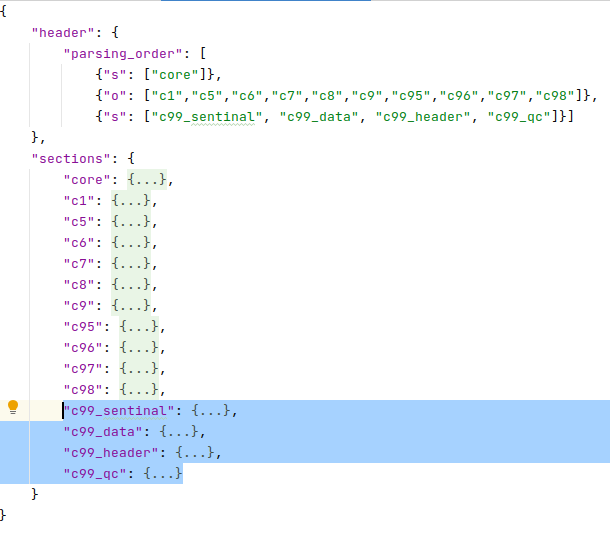Click the selected "c99_data" key under sections
The width and height of the screenshot is (610, 550).
103,432
